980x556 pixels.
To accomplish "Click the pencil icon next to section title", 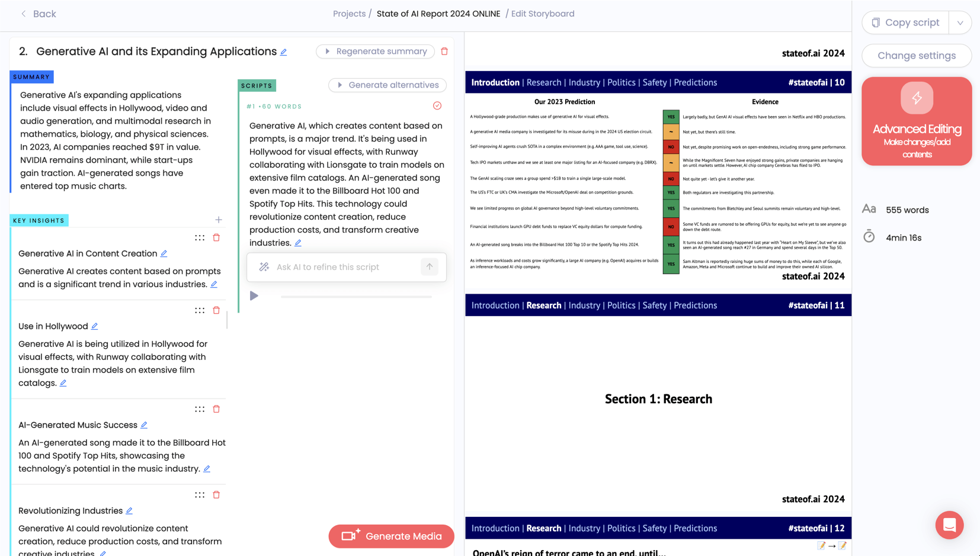I will coord(284,52).
